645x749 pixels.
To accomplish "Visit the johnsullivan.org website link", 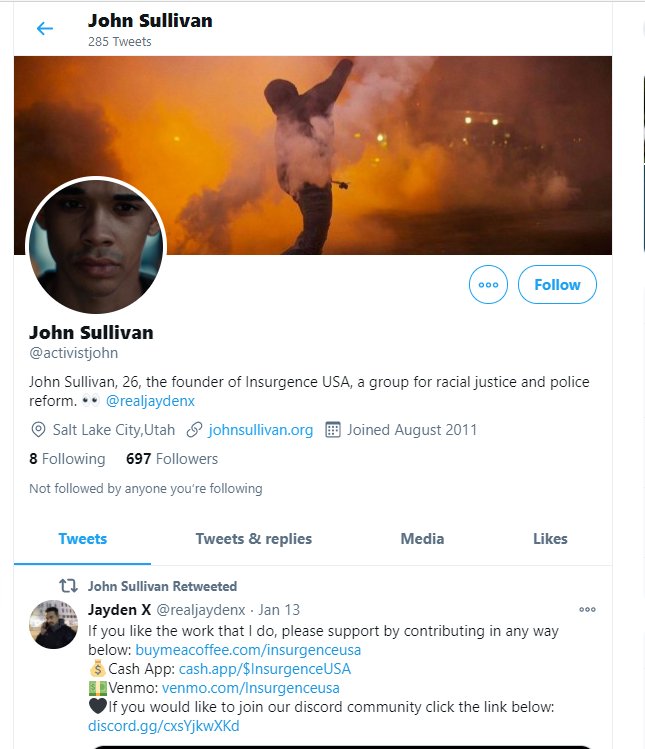I will point(260,430).
